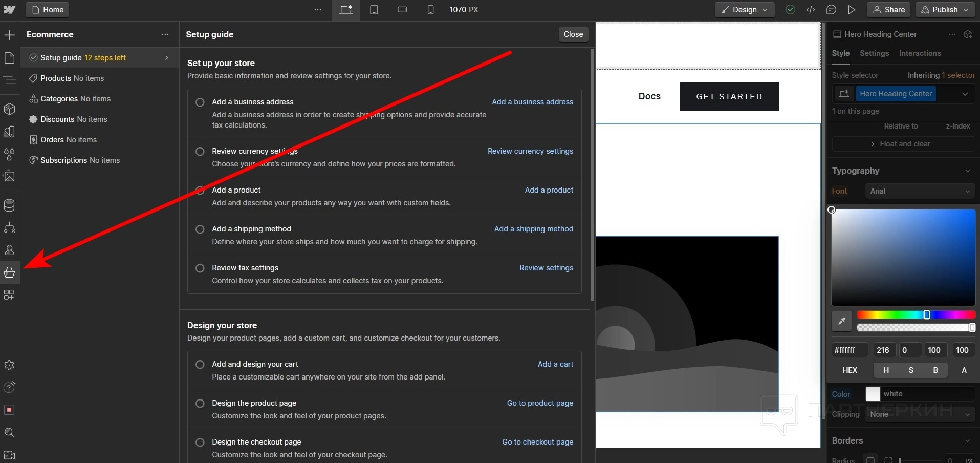Switch to the Interactions tab
Image resolution: width=980 pixels, height=463 pixels.
click(920, 53)
